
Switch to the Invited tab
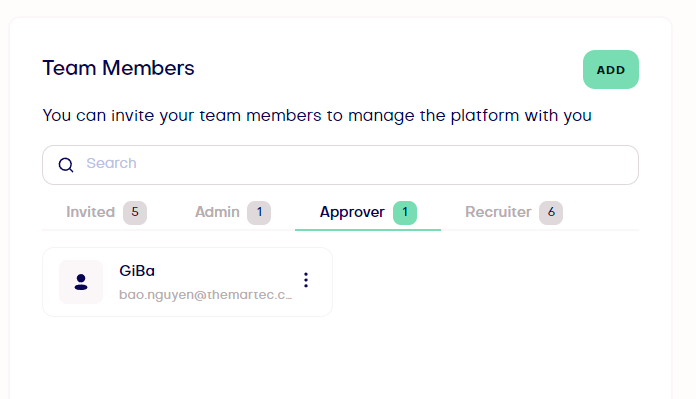click(x=91, y=212)
